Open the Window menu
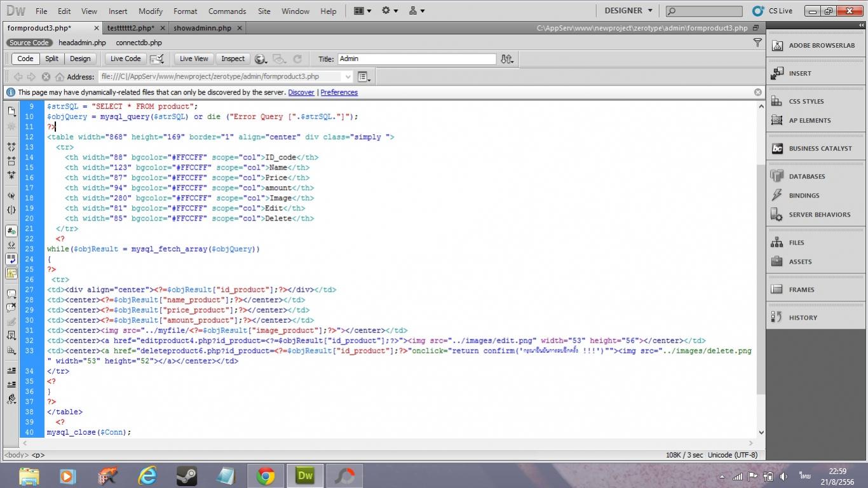Image resolution: width=868 pixels, height=488 pixels. point(295,11)
